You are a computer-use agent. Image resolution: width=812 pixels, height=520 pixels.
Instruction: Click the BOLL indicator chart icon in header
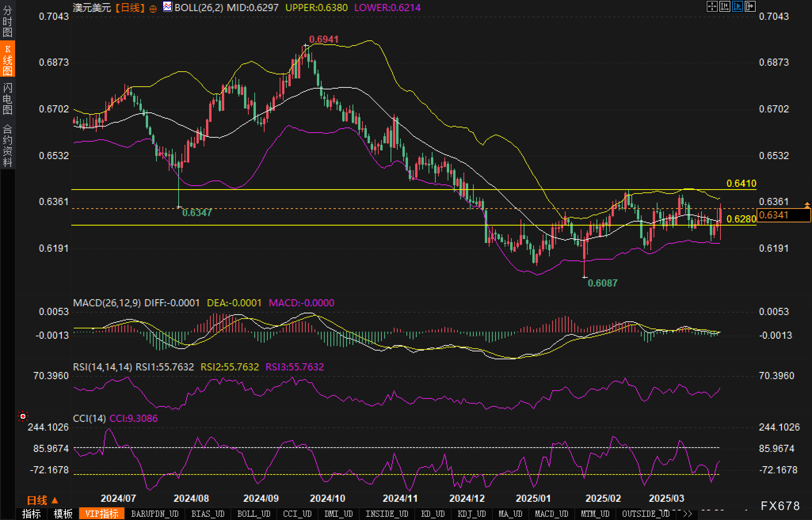(167, 7)
